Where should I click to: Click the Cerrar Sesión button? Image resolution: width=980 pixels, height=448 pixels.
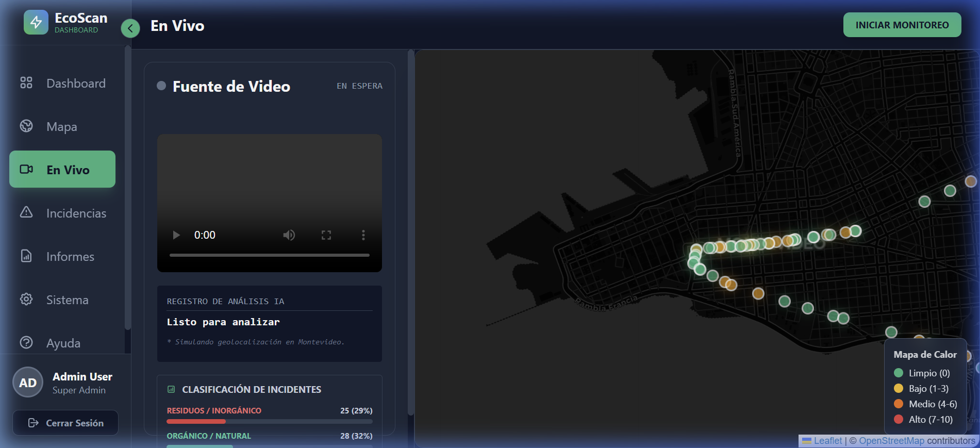(65, 423)
